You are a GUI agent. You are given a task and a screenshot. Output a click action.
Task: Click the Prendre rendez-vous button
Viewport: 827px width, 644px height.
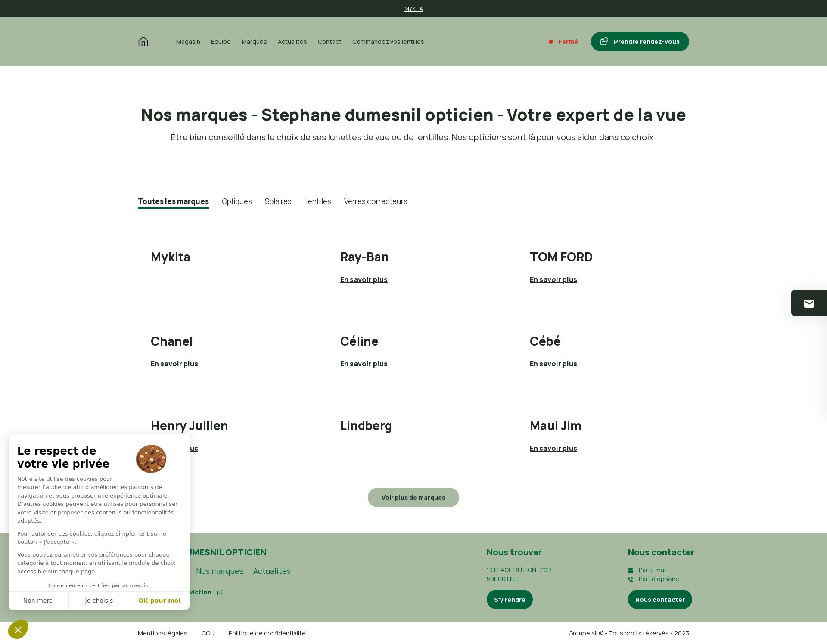[640, 42]
